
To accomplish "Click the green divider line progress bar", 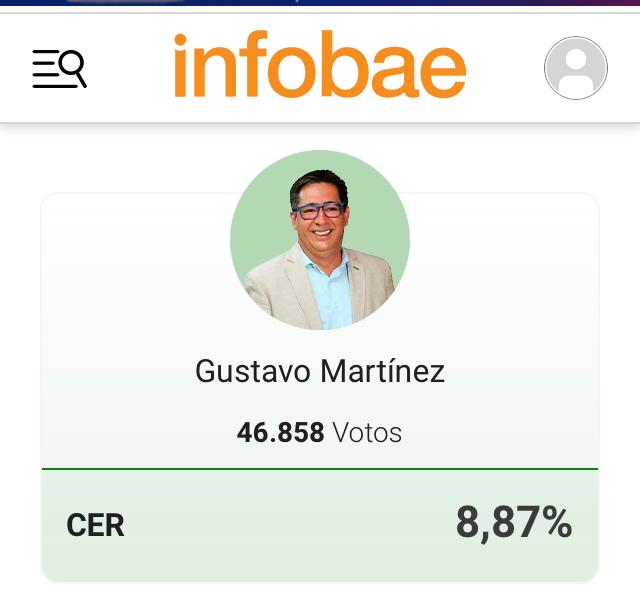I will (x=320, y=468).
